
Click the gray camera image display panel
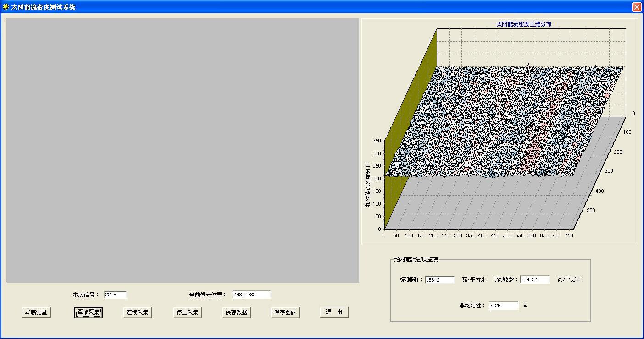pyautogui.click(x=181, y=151)
